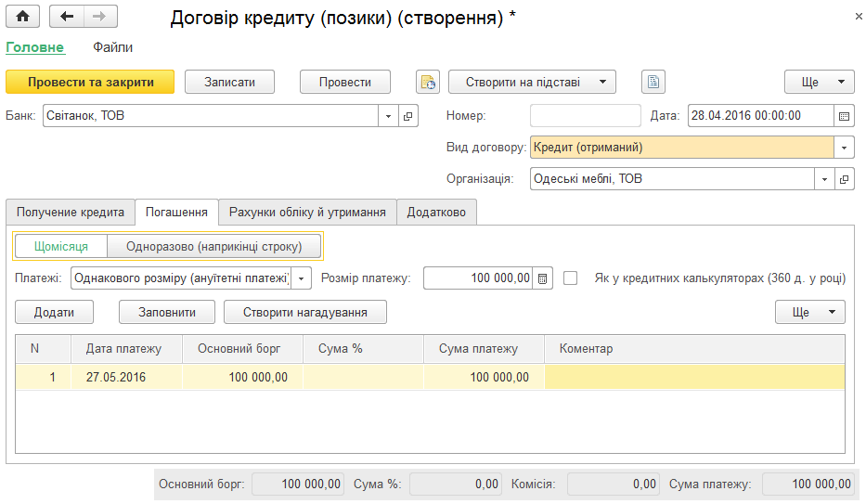
Task: Open the calculator for Розмір платежу
Action: (x=542, y=278)
